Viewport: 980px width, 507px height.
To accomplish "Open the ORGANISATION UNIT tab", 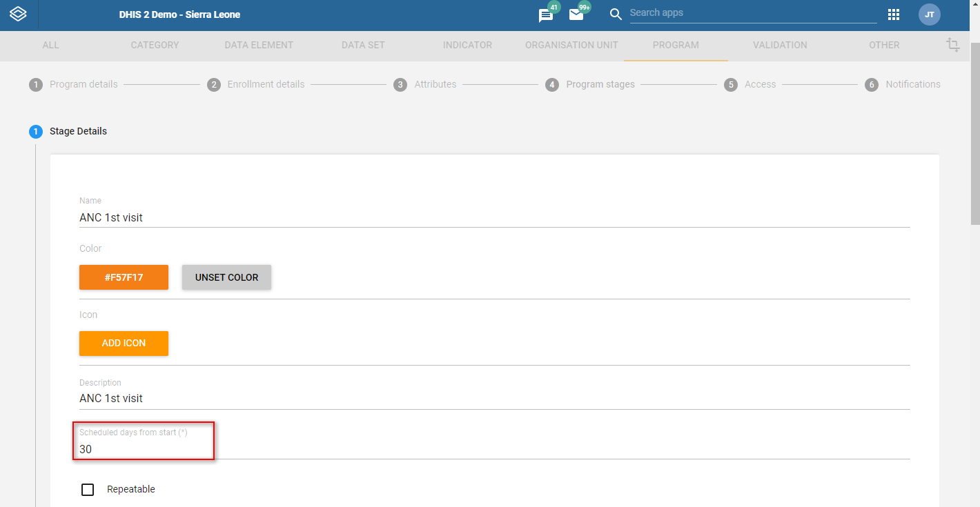I will (571, 45).
